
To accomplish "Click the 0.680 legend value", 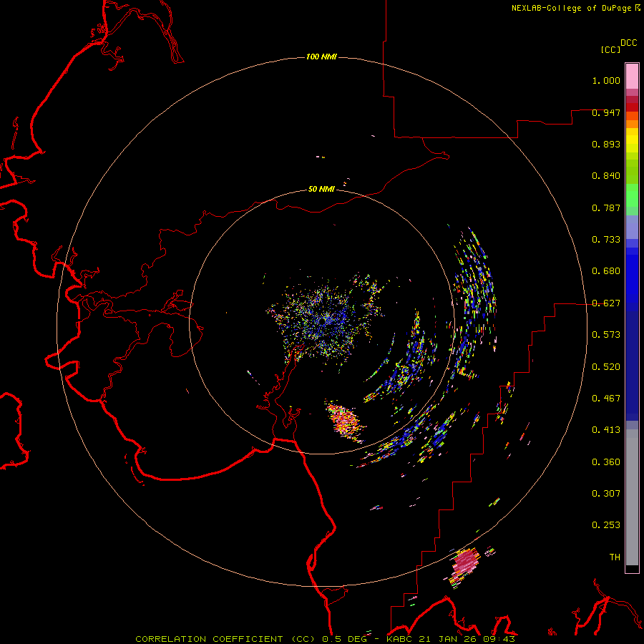I will click(x=606, y=271).
